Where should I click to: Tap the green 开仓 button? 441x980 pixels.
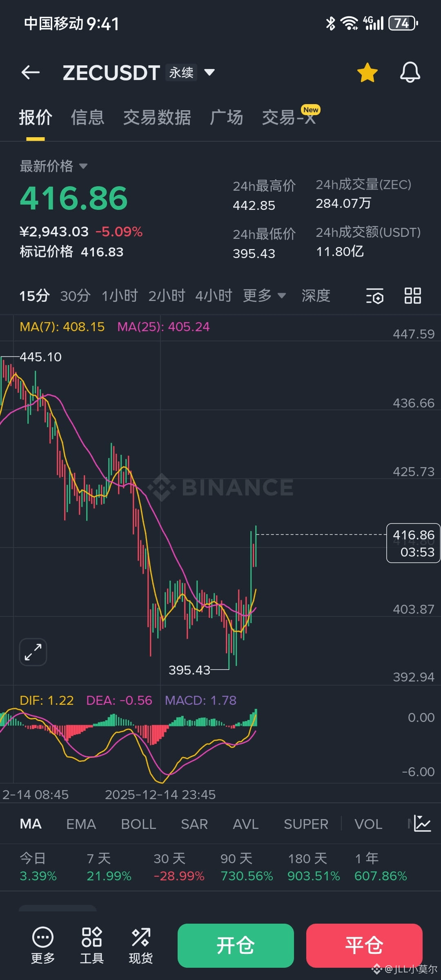point(236,946)
